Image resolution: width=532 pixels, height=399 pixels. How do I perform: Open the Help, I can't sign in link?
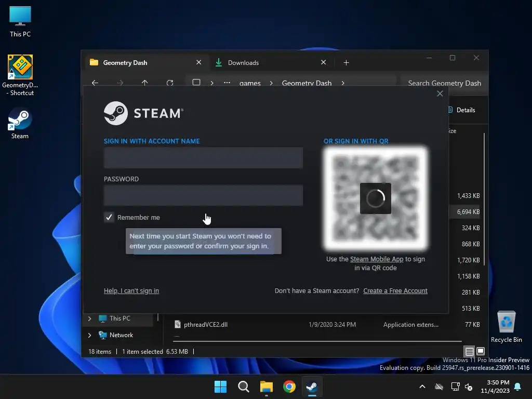point(131,291)
